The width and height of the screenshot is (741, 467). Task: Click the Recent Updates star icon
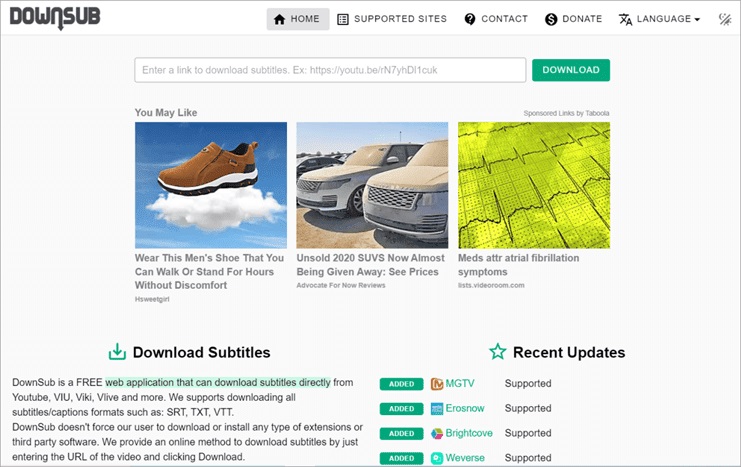(x=497, y=352)
